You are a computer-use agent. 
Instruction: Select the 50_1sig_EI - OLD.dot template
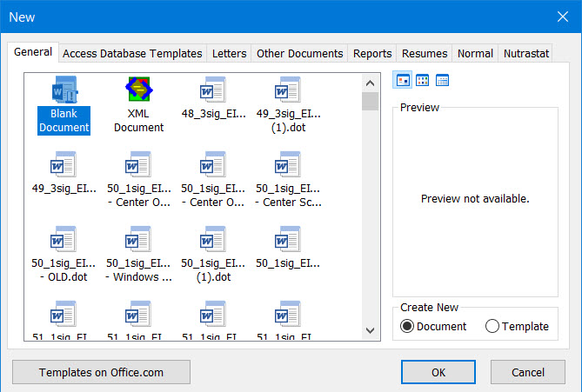(64, 255)
